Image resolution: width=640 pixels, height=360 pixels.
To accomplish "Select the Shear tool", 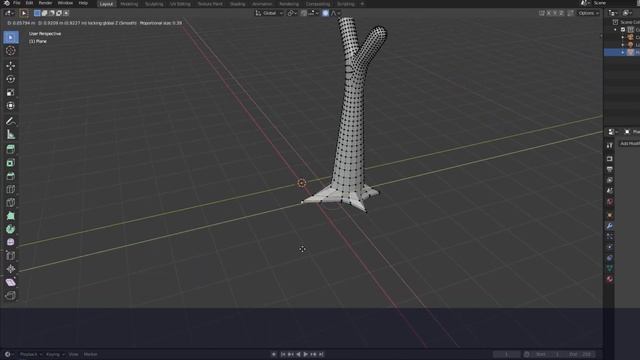I will 11,295.
